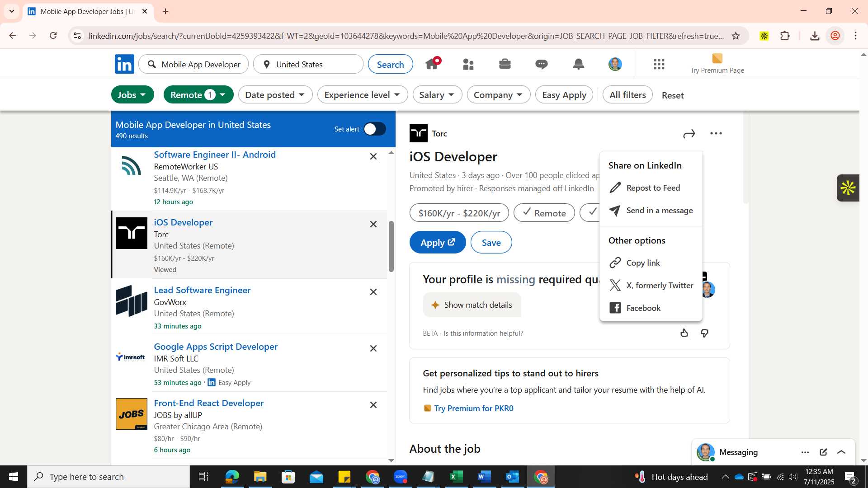Viewport: 868px width, 488px height.
Task: Expand Messaging panel chevron
Action: (841, 452)
